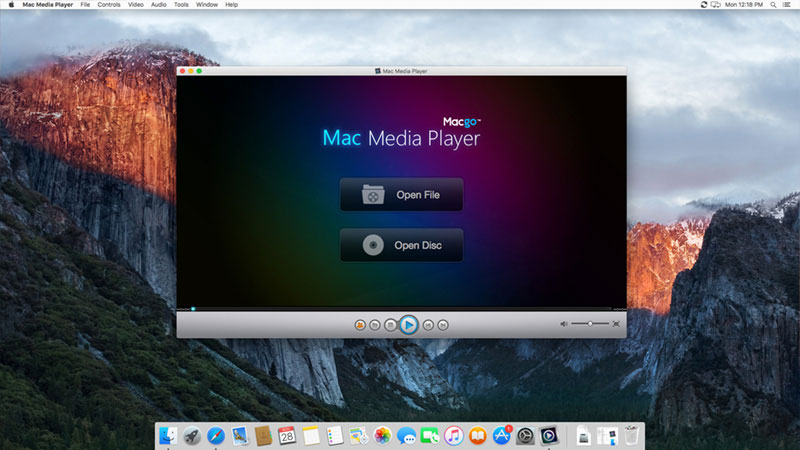Open the Mac Media Player app menu
Image resolution: width=800 pixels, height=450 pixels.
(x=47, y=5)
